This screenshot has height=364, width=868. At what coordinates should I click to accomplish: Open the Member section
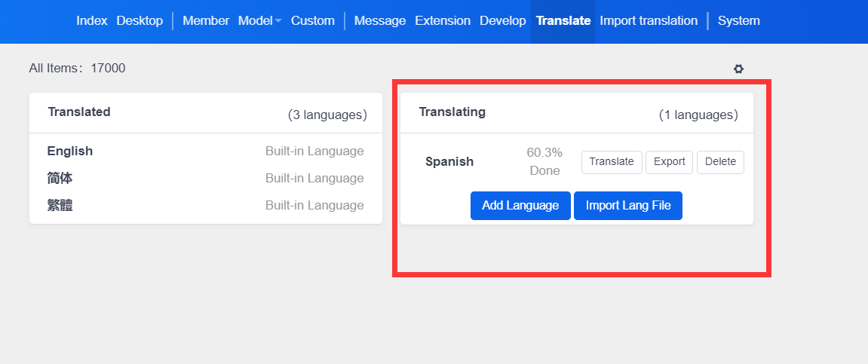point(206,21)
